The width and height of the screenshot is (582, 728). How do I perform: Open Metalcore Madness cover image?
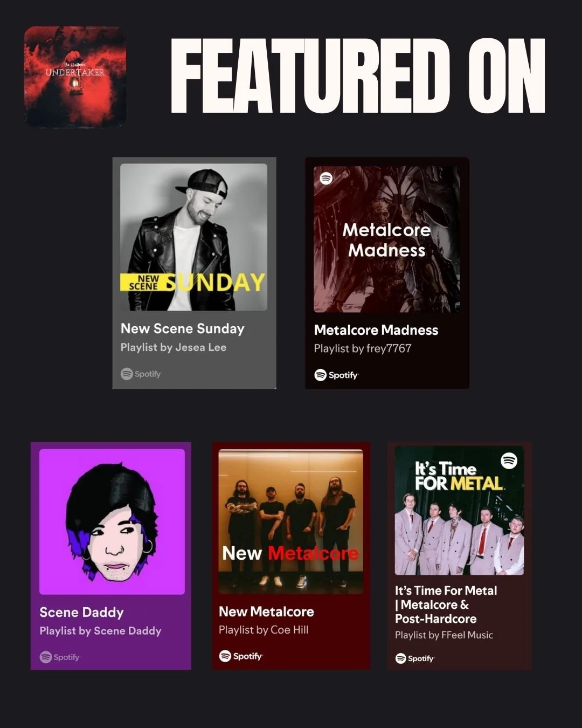click(x=387, y=239)
